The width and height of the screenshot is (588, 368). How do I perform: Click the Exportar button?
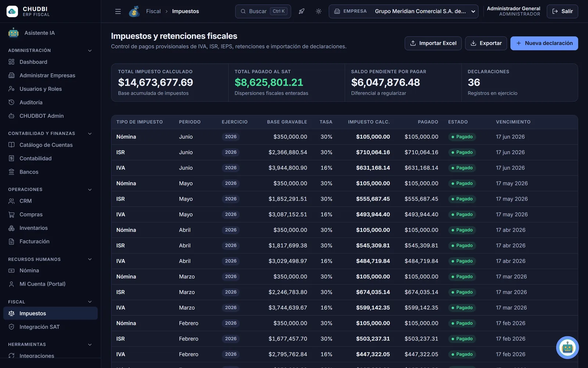pos(486,43)
